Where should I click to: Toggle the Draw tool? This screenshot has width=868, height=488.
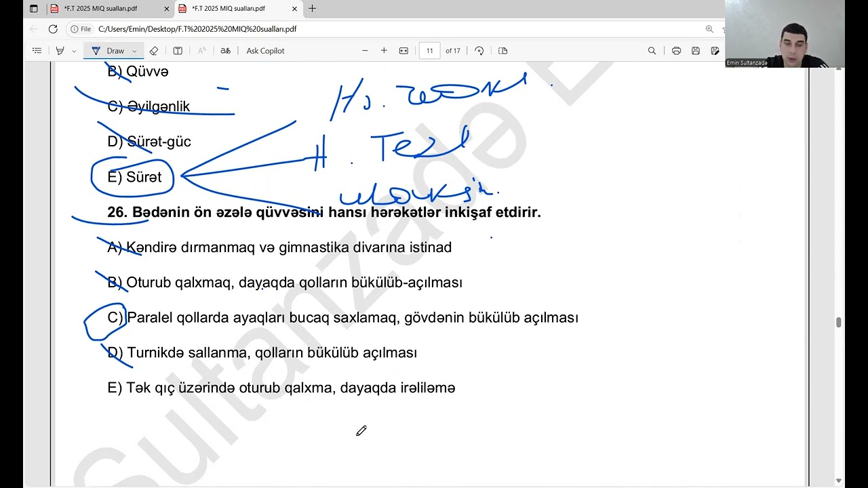108,51
